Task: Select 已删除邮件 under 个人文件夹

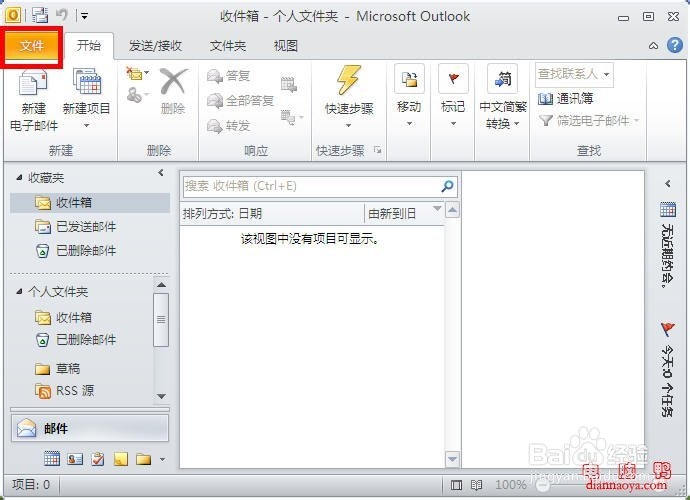Action: pyautogui.click(x=75, y=340)
